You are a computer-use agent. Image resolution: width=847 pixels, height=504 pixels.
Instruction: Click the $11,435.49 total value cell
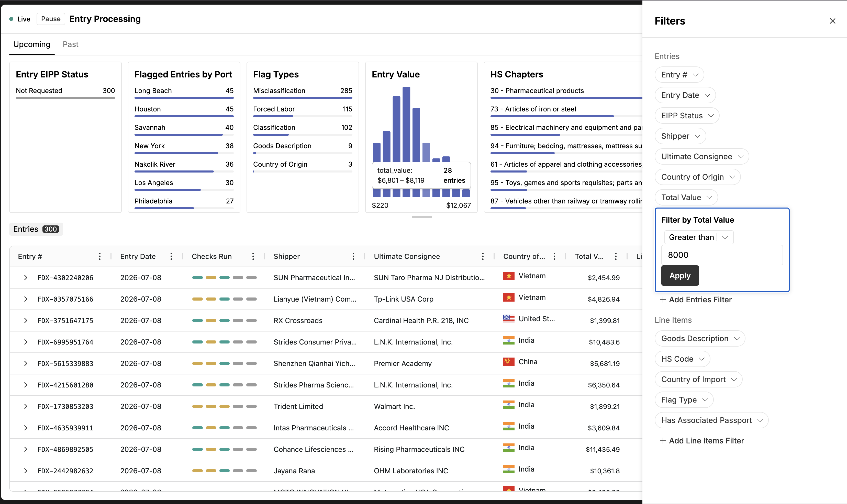click(x=602, y=449)
